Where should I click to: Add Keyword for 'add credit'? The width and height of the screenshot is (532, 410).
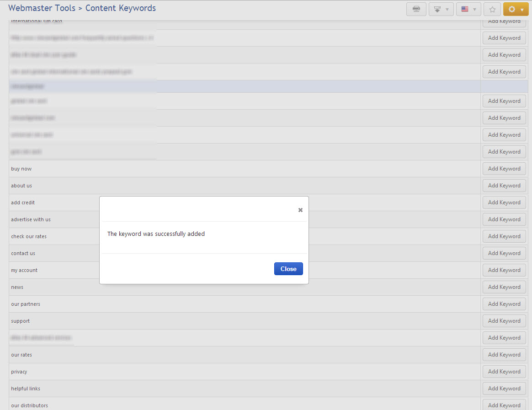tap(504, 202)
